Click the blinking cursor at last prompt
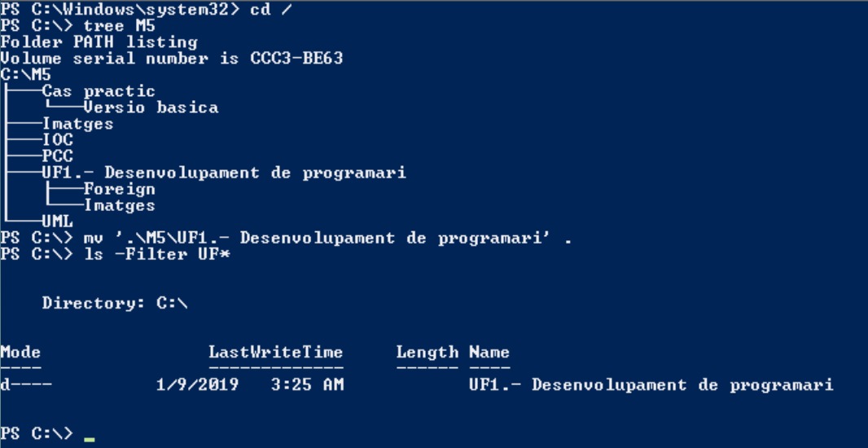Viewport: 868px width, 448px height. pos(89,438)
